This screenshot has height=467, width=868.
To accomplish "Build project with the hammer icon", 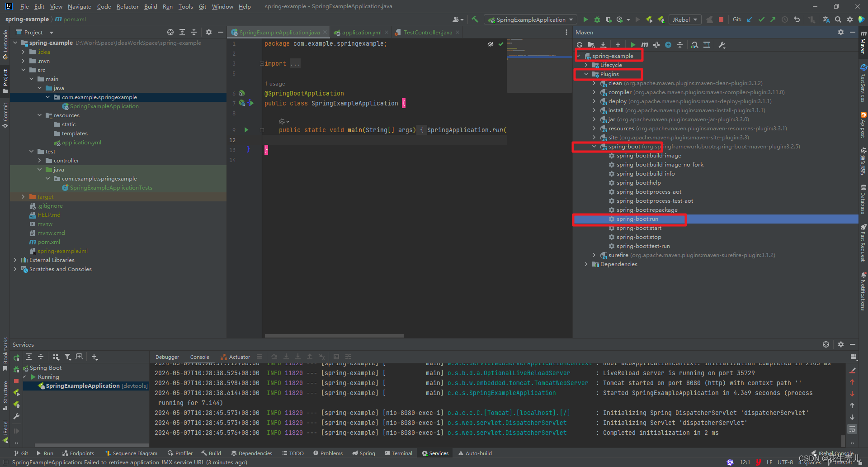I will tap(475, 19).
